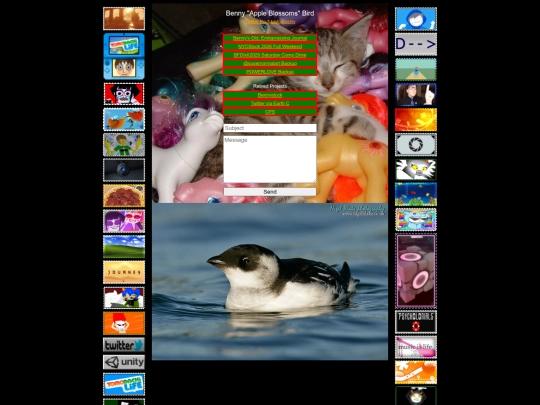Follow the BFDix Saturday Comp Drive link
Image resolution: width=540 pixels, height=405 pixels.
tap(270, 55)
